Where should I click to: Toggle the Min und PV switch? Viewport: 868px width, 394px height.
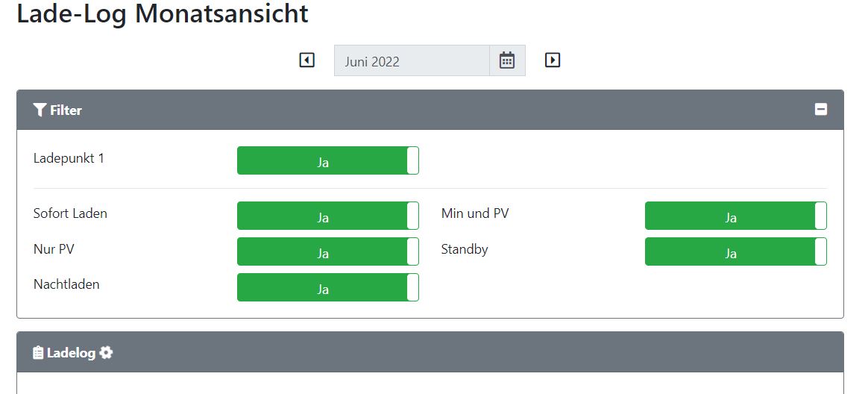coord(735,216)
